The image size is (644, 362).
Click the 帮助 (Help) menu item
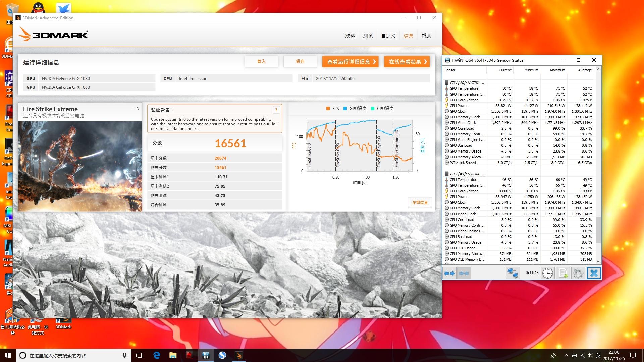point(426,36)
